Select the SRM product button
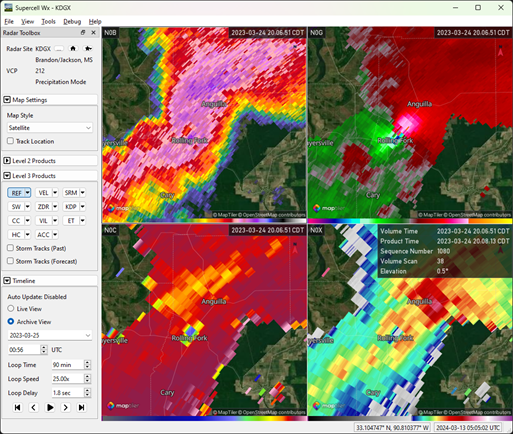 click(71, 193)
